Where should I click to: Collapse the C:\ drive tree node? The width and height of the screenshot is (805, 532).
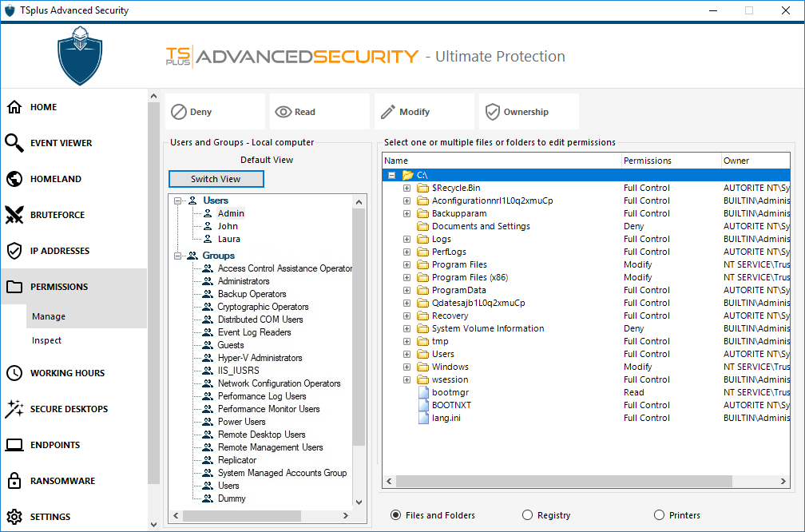(x=391, y=175)
